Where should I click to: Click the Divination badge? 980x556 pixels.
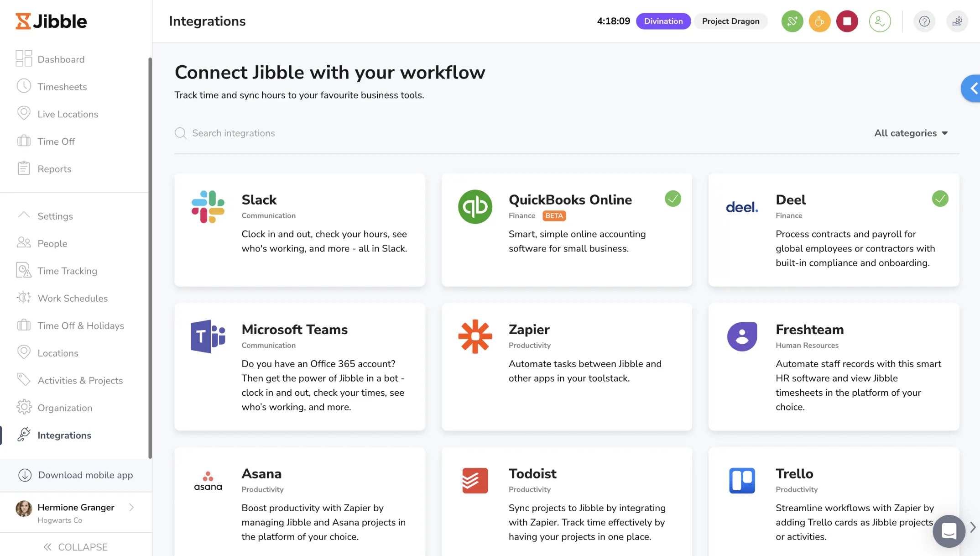click(x=663, y=21)
